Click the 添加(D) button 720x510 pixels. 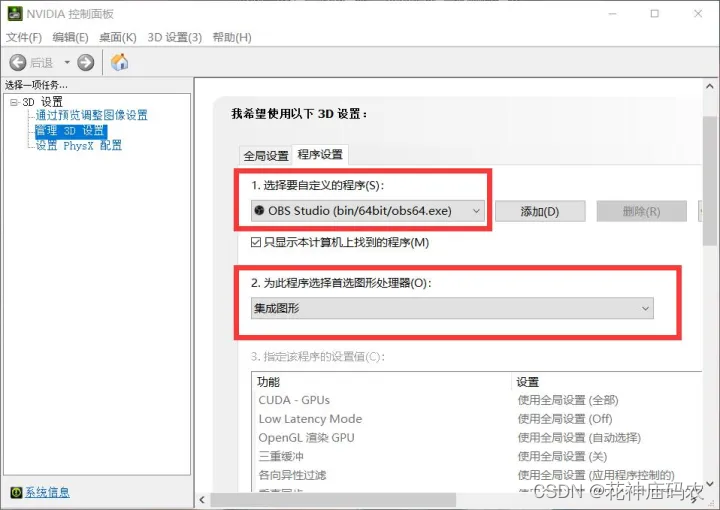540,212
